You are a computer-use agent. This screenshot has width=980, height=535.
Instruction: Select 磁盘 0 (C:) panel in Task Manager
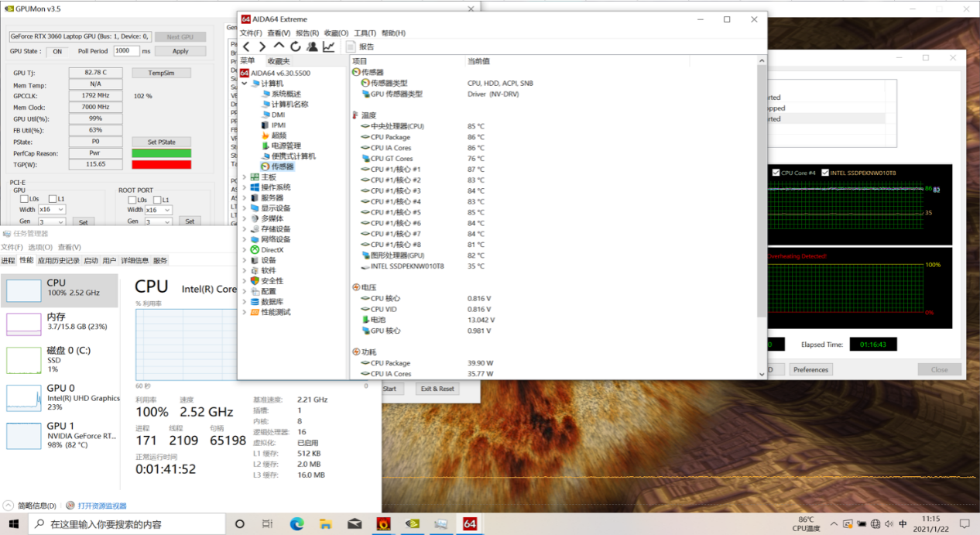click(x=60, y=359)
